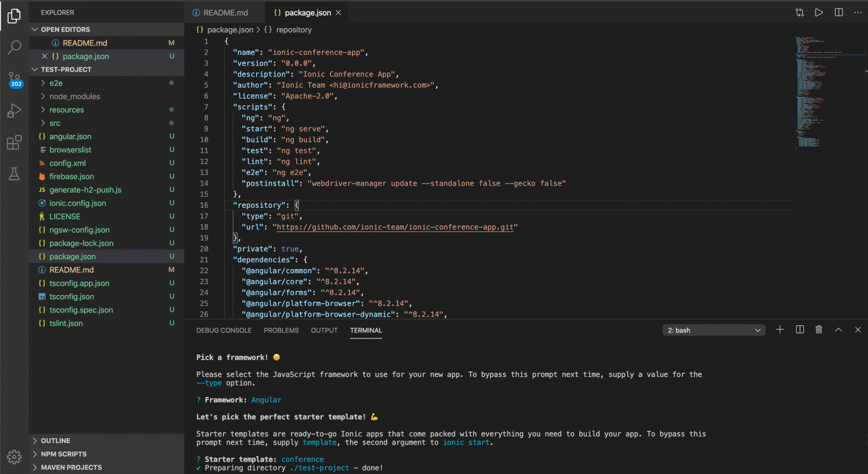
Task: Open ionic.config.json file
Action: click(x=106, y=203)
